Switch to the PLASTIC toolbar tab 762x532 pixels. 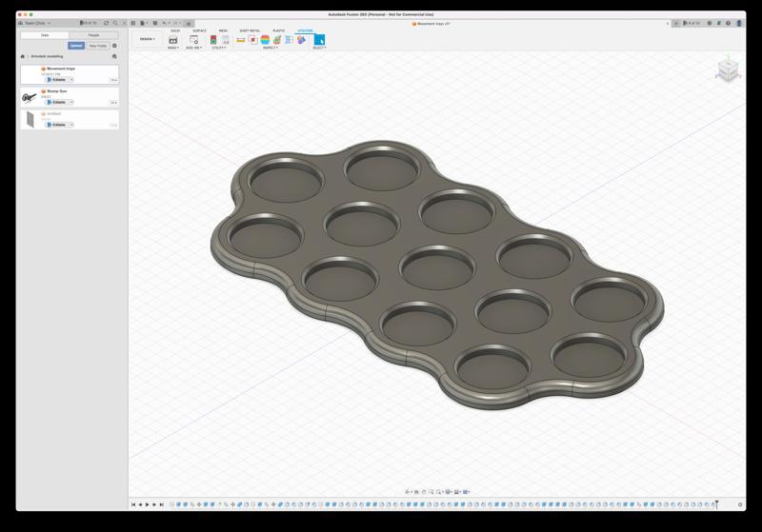(x=279, y=30)
